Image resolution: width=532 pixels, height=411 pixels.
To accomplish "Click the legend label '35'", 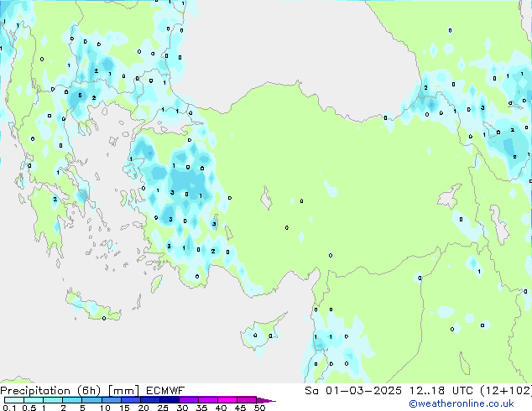I will pos(201,408).
